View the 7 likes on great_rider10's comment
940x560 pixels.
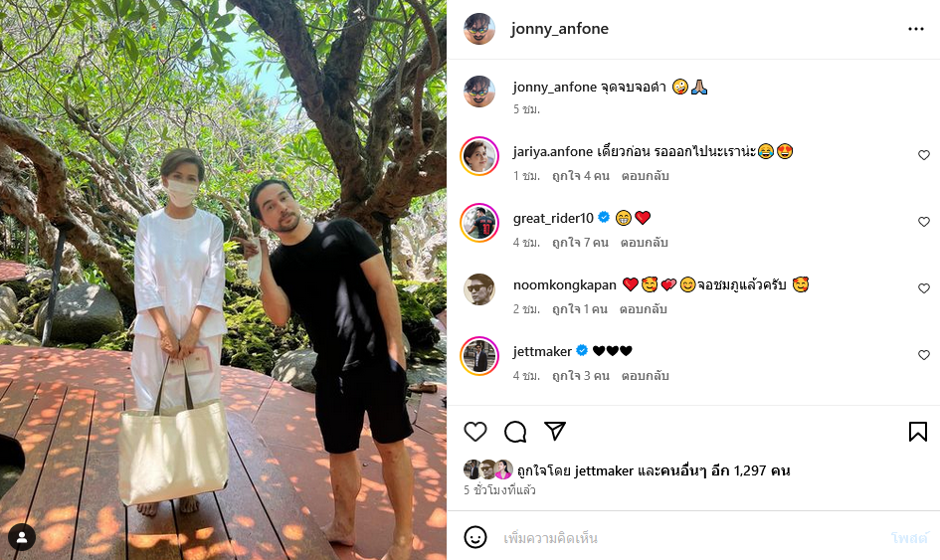580,243
